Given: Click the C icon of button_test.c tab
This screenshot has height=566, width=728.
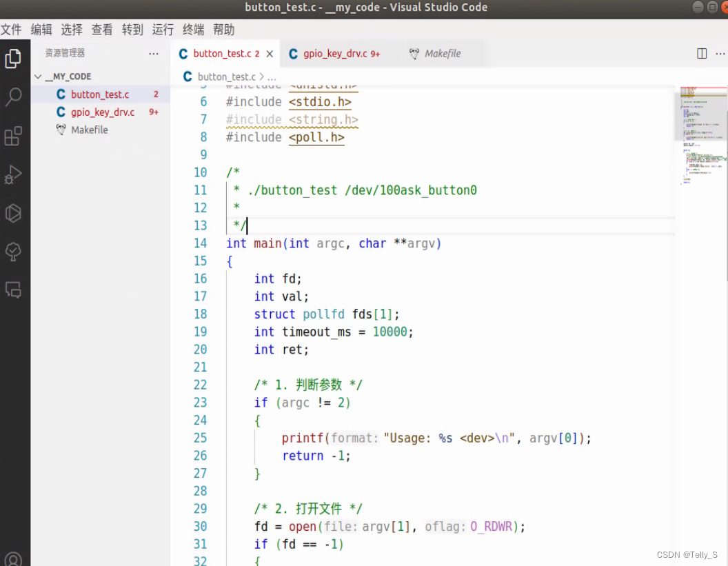Looking at the screenshot, I should coord(183,54).
